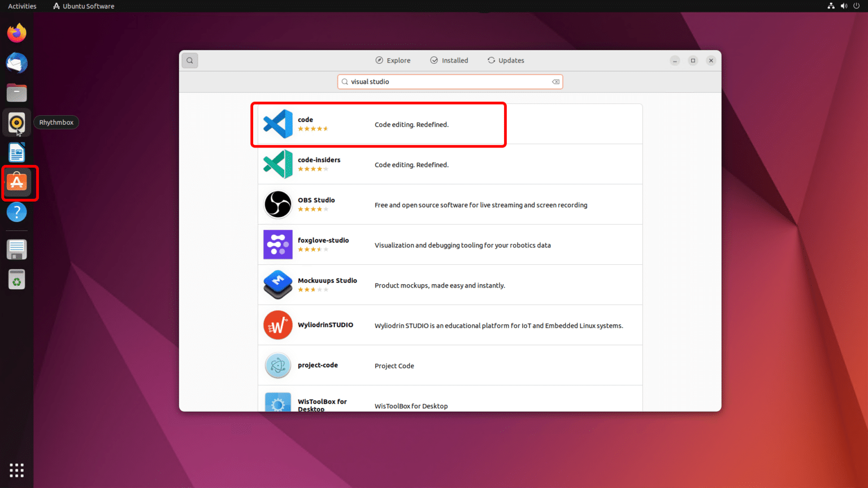Select the WyliodrinSTUDIO app icon
Screen dimensions: 868x488
click(277, 325)
